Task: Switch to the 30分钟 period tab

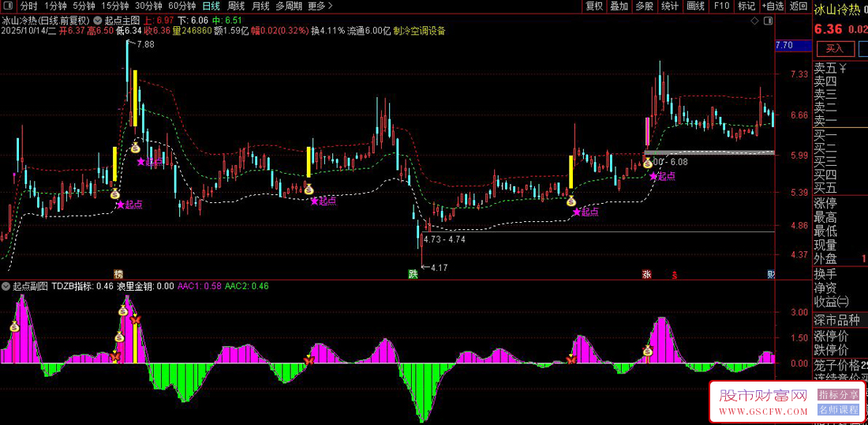Action: [x=148, y=6]
